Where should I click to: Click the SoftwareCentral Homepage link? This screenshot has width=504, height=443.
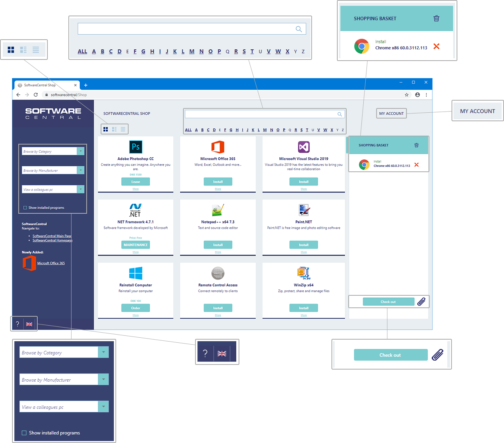tap(52, 241)
